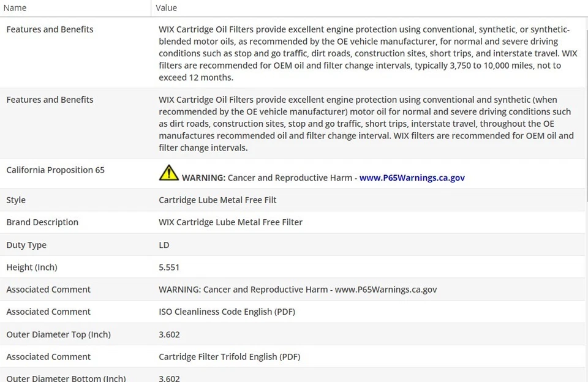Click Associated Comment label beside Cartridge Filter Trifold

[48, 357]
